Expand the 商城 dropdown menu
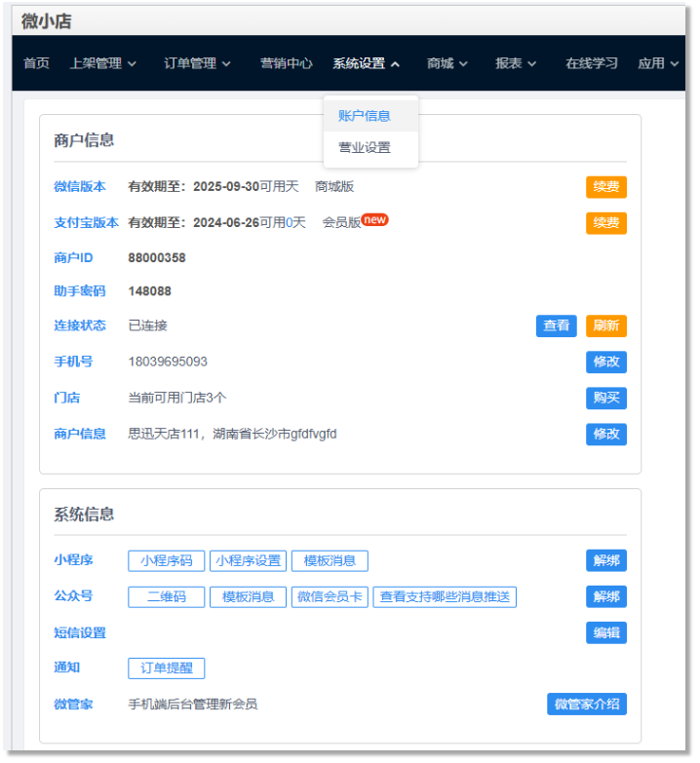This screenshot has height=763, width=700. [447, 63]
